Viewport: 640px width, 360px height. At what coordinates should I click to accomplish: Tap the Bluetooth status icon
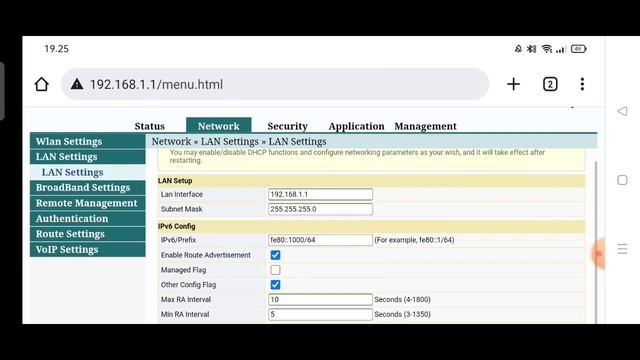(531, 49)
